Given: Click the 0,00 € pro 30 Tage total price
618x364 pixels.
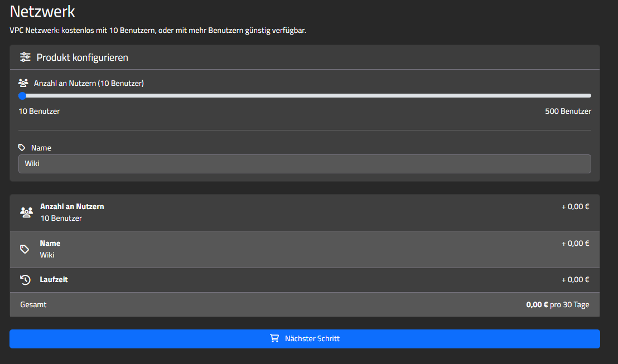Looking at the screenshot, I should [557, 305].
